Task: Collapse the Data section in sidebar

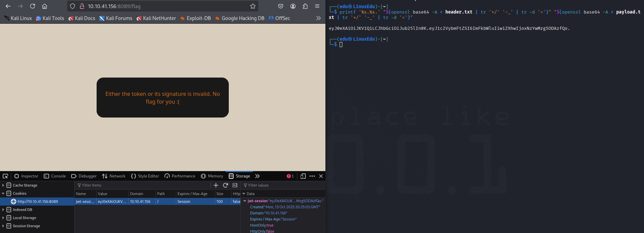Action: (244, 194)
